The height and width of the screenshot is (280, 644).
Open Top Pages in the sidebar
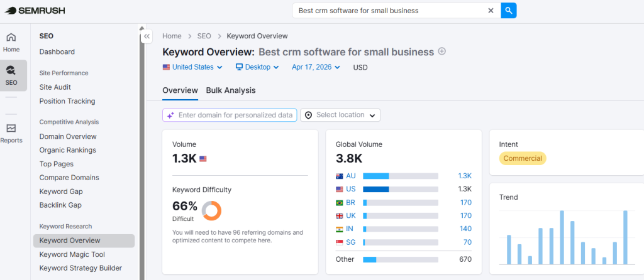coord(56,164)
